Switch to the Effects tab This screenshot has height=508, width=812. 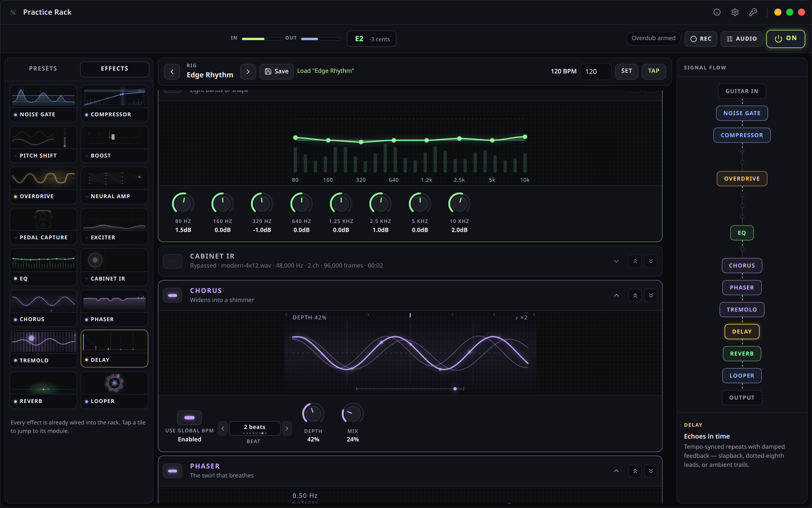click(114, 69)
